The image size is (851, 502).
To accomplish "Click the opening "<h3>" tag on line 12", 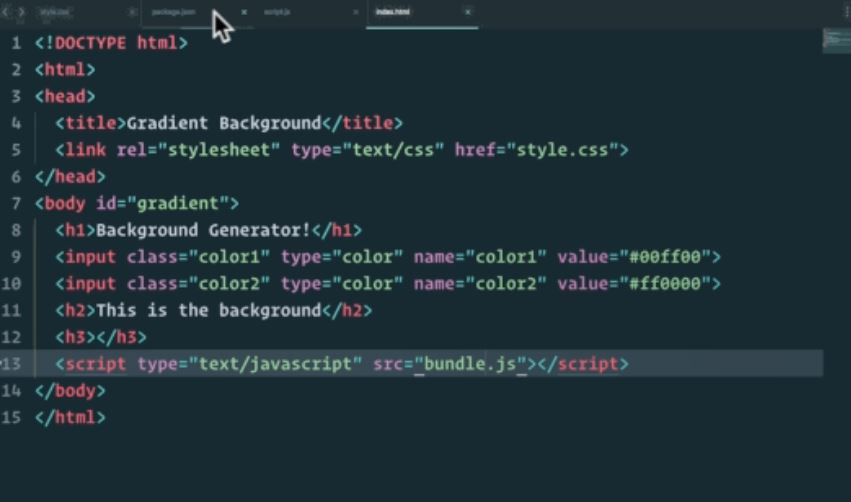I will (75, 337).
